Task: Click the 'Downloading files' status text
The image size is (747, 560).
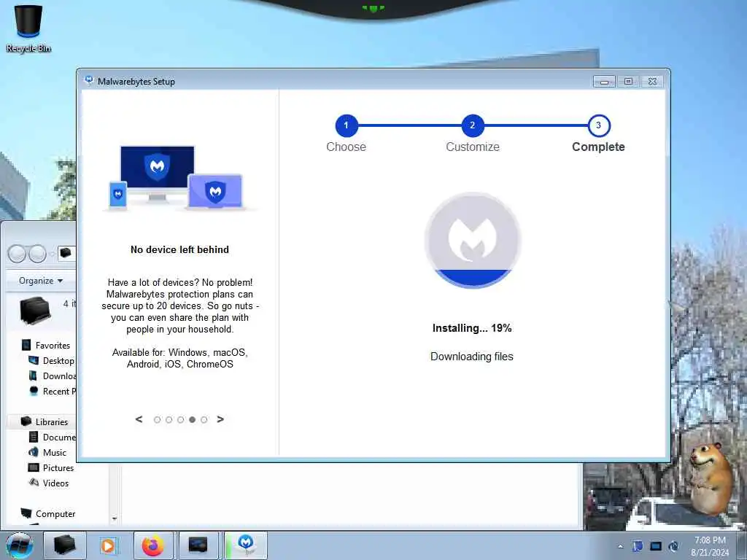Action: click(472, 357)
